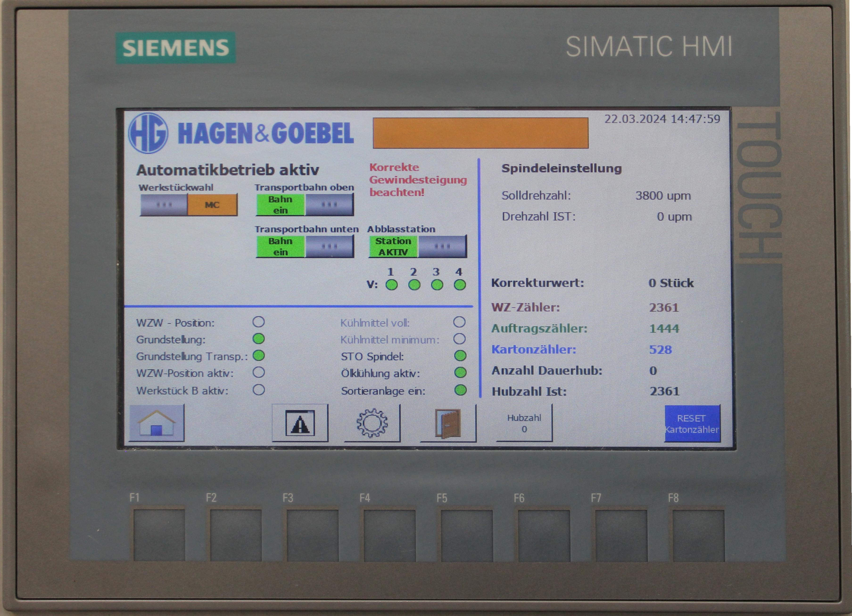This screenshot has height=616, width=852.
Task: Click Kühlmittel minimum indicator
Action: tap(459, 339)
